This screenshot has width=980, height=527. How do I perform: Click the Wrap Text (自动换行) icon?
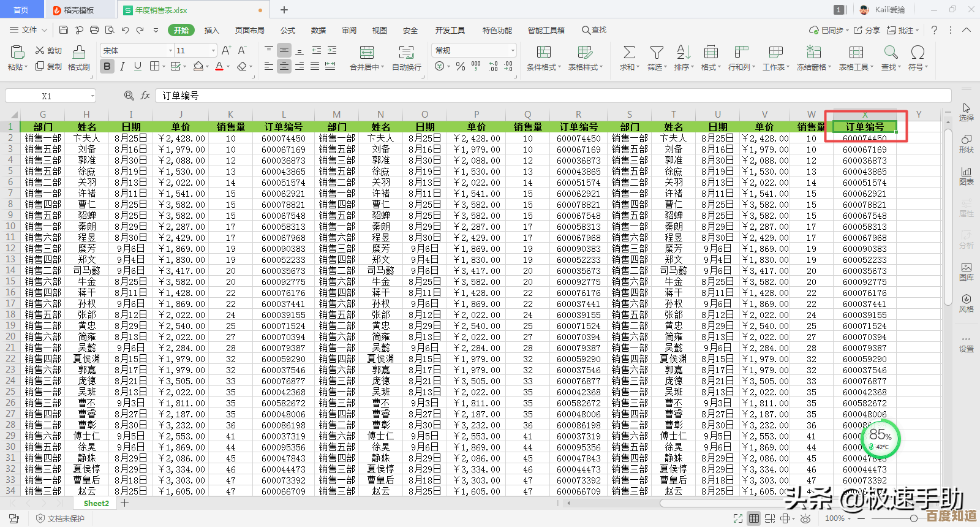pos(406,53)
